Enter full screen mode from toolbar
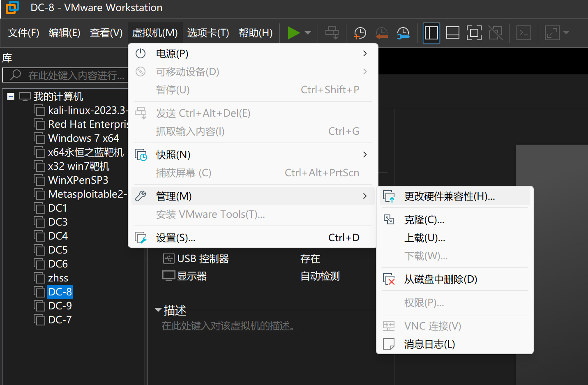The width and height of the screenshot is (588, 385). click(474, 33)
